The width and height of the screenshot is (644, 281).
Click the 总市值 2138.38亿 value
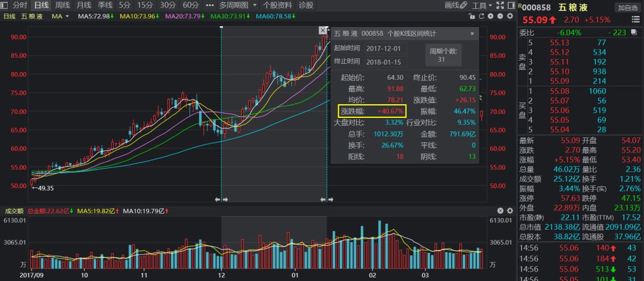point(562,227)
